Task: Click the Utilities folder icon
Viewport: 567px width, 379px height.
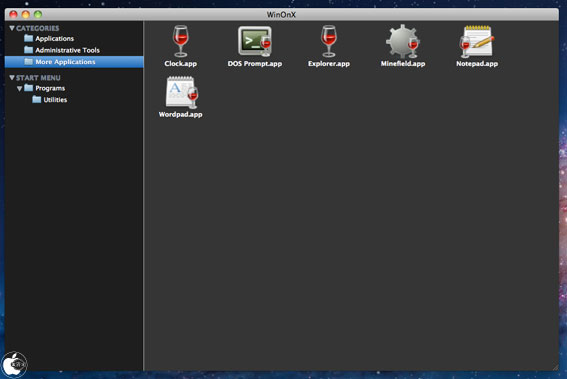Action: click(x=37, y=99)
